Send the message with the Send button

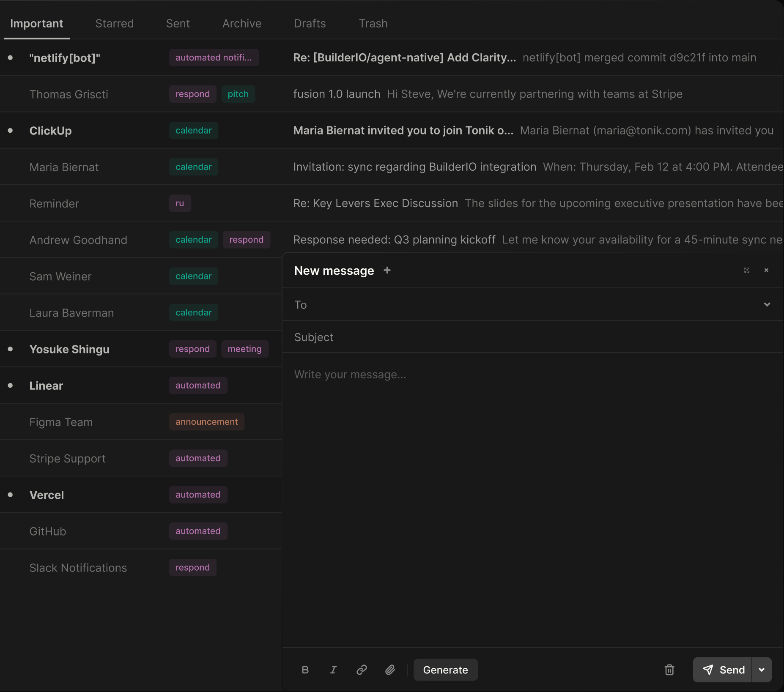[722, 670]
